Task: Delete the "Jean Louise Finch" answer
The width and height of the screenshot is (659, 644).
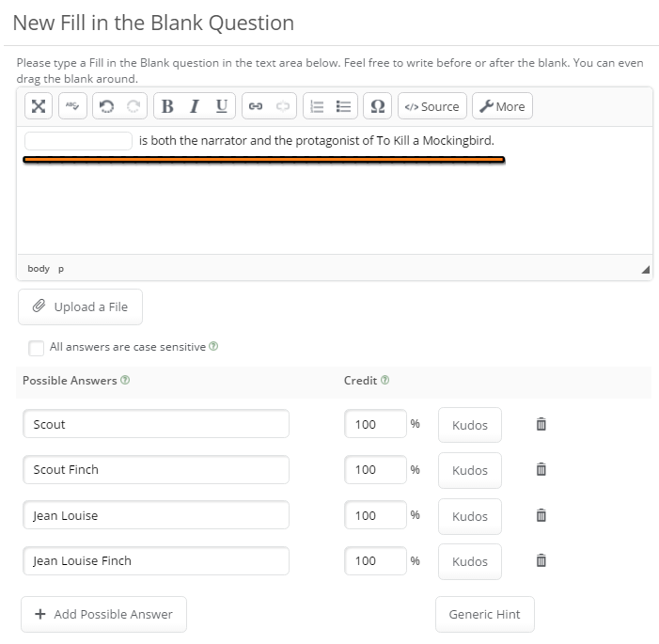Action: click(x=541, y=560)
